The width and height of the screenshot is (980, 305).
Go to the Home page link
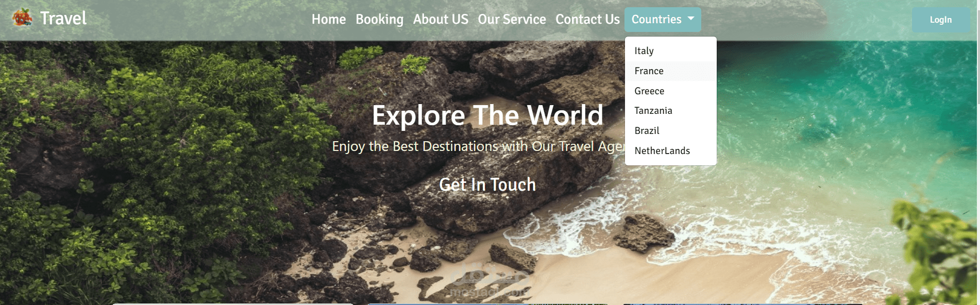click(329, 20)
